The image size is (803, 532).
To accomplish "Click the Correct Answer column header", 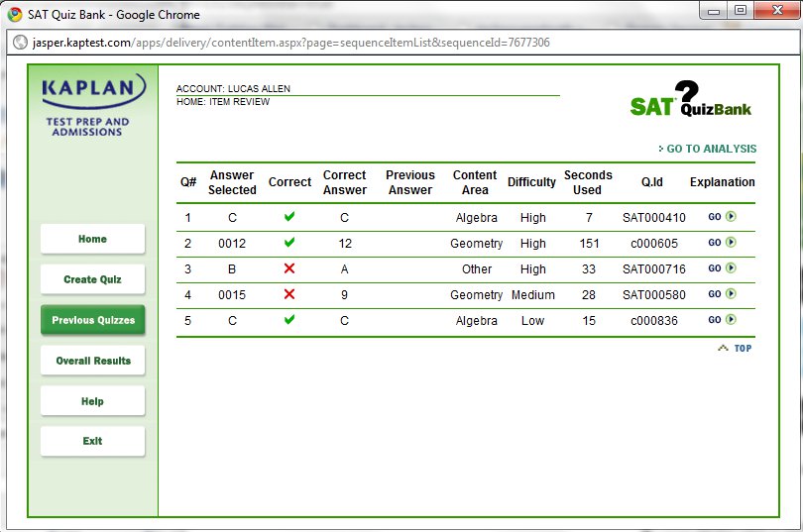I will coord(345,182).
